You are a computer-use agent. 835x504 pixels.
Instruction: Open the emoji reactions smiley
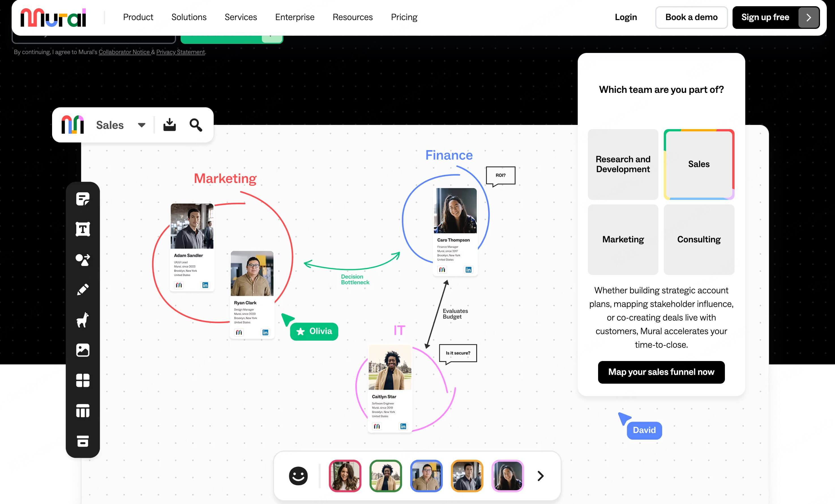pyautogui.click(x=298, y=476)
